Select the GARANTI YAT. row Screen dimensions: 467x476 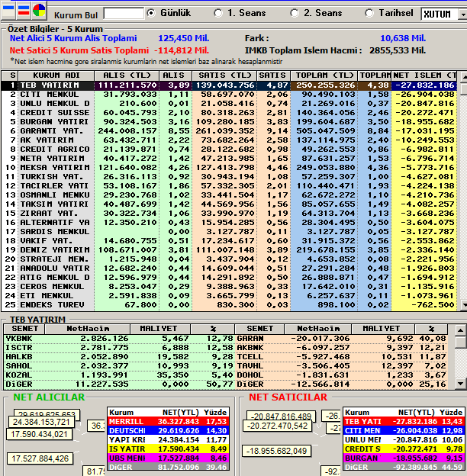(229, 131)
